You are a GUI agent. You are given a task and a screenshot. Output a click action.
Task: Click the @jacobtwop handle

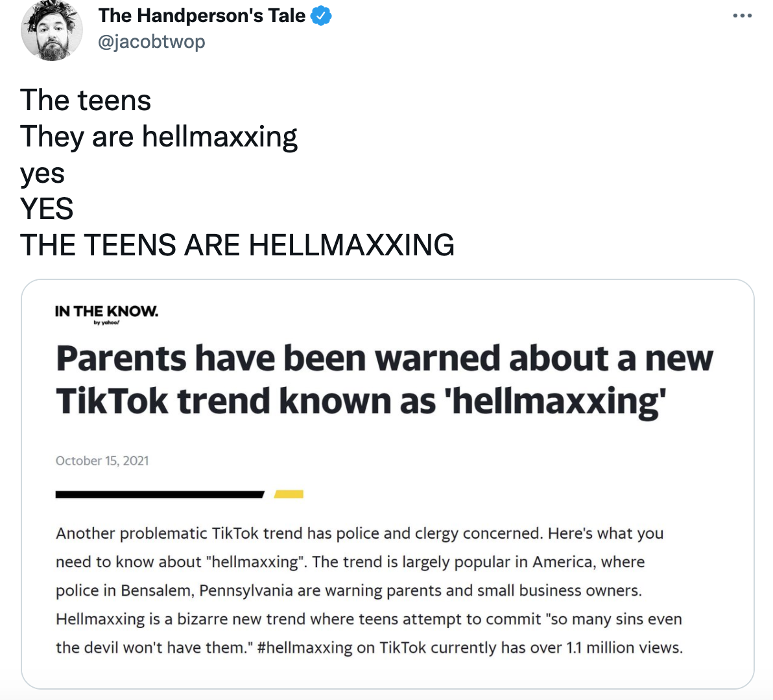point(153,40)
